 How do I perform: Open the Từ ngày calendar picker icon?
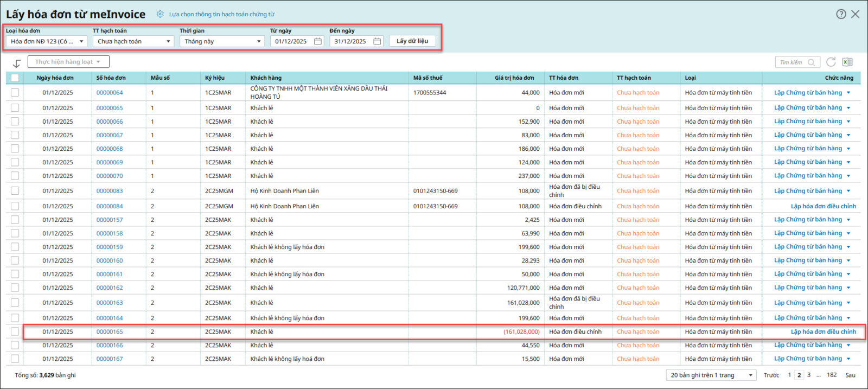[318, 41]
